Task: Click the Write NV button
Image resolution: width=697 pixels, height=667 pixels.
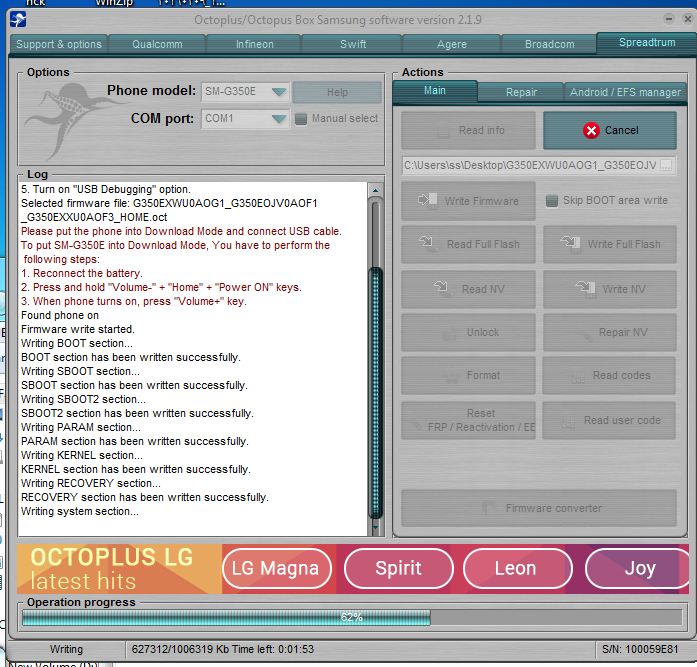Action: tap(610, 289)
